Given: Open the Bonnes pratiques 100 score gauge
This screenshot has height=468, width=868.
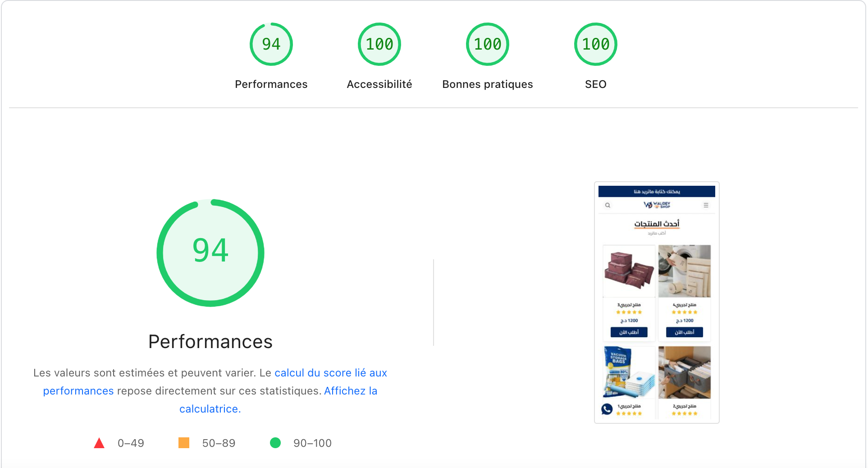Looking at the screenshot, I should pyautogui.click(x=488, y=44).
